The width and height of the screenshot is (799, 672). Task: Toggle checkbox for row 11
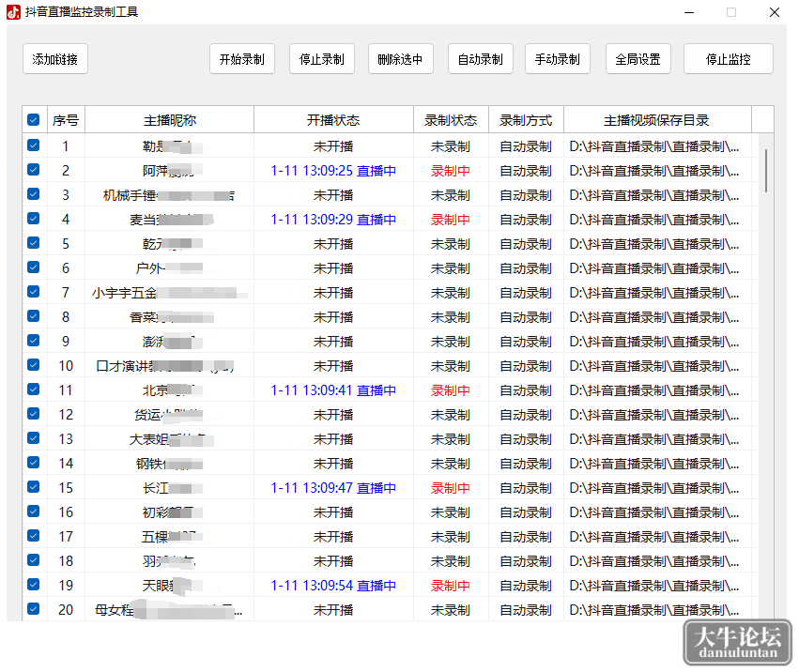34,389
